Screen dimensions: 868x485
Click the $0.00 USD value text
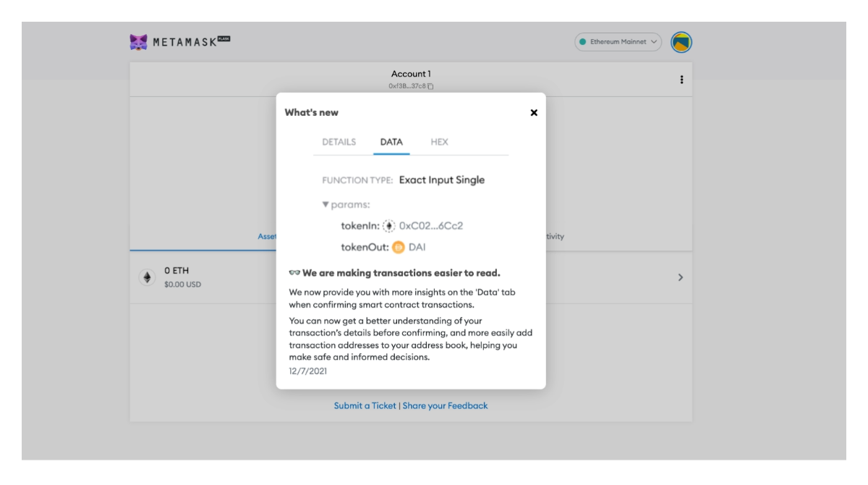183,284
